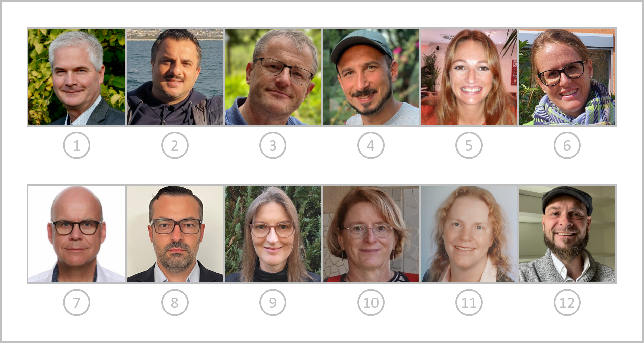The height and width of the screenshot is (343, 644).
Task: Click the circled number 1 label
Action: coord(77,145)
